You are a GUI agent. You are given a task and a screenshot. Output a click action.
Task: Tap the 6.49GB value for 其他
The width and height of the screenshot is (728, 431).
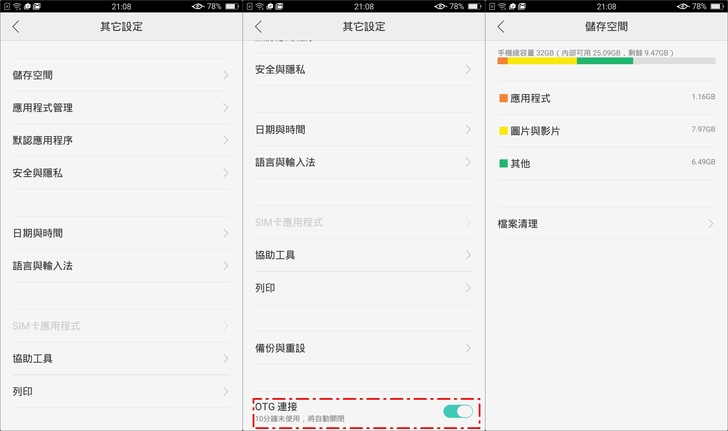[703, 162]
